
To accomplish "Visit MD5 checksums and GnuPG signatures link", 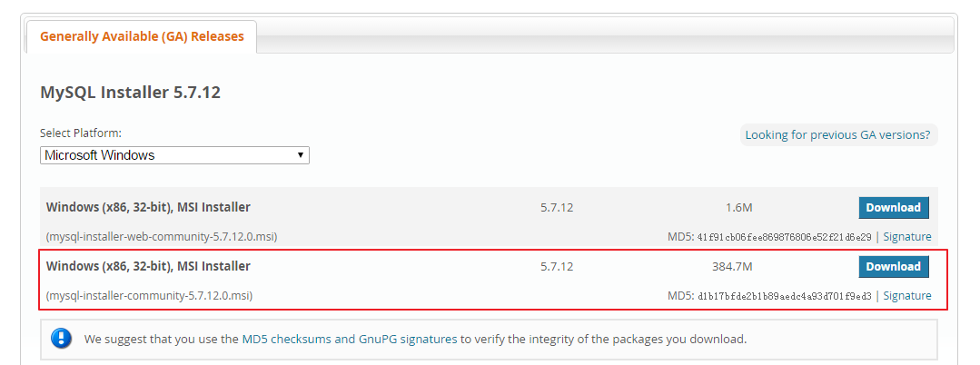I will pos(350,340).
